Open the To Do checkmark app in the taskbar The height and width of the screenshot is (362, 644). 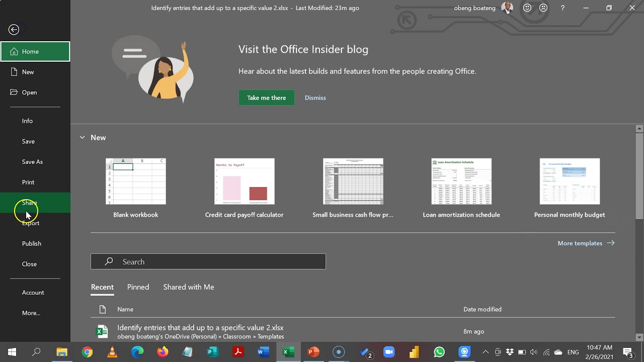(x=366, y=352)
